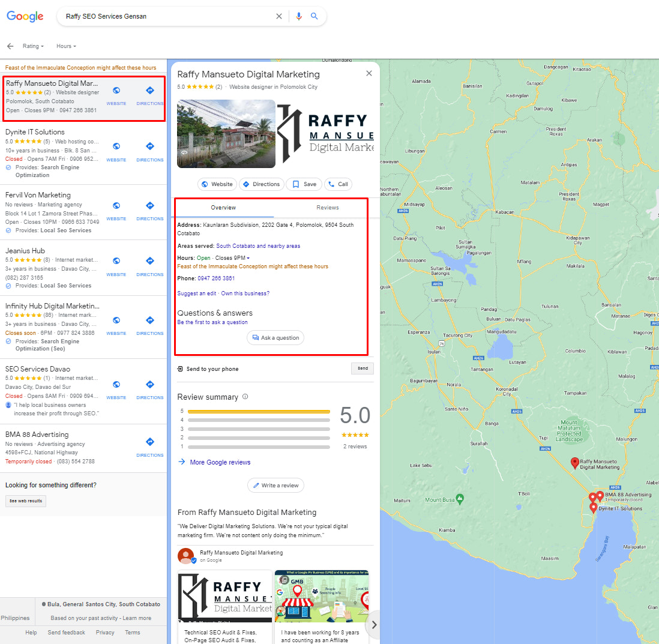Go back with the left arrow
The height and width of the screenshot is (644, 659).
tap(11, 46)
